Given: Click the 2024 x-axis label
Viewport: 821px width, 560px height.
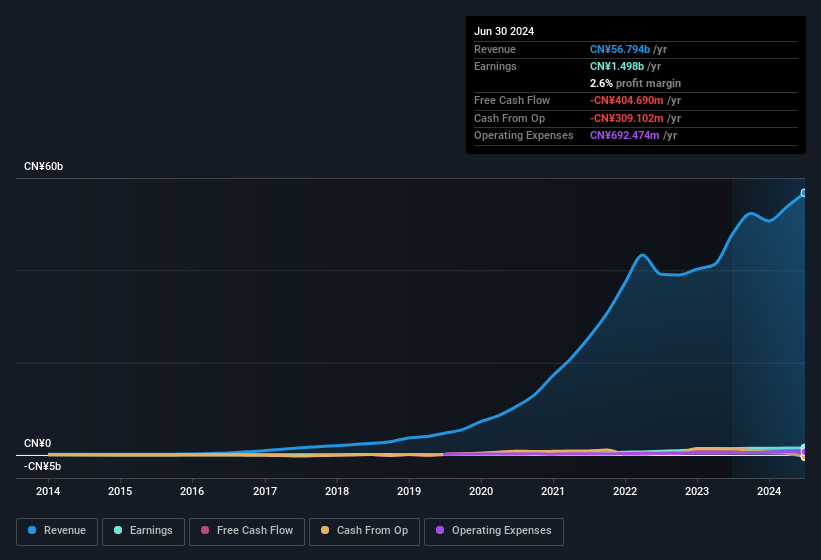Looking at the screenshot, I should 769,491.
